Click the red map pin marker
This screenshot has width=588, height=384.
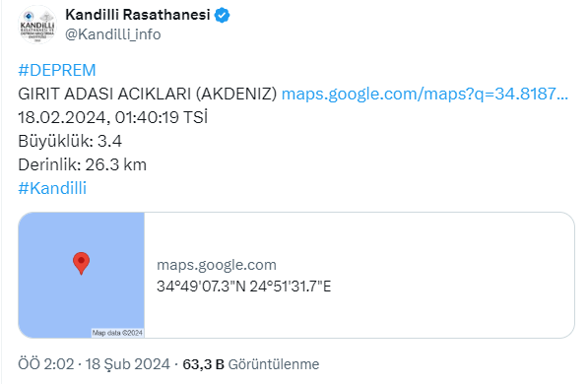coord(81,263)
